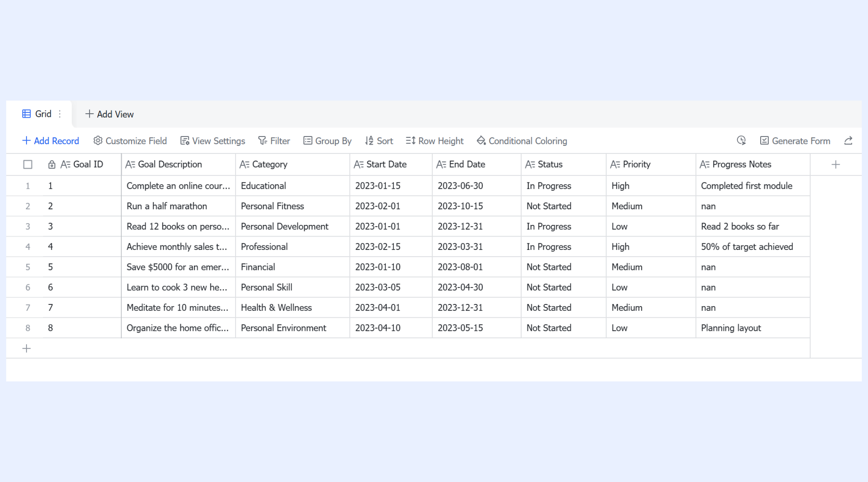This screenshot has width=868, height=482.
Task: Click 'Read 12 books on perso...' cell
Action: (x=178, y=227)
